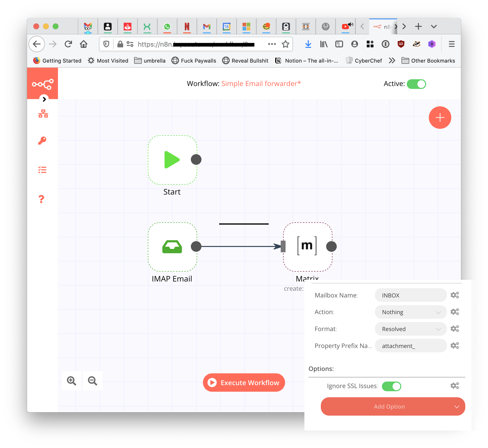Select the Matrix node icon
The image size is (488, 448).
coord(307,246)
